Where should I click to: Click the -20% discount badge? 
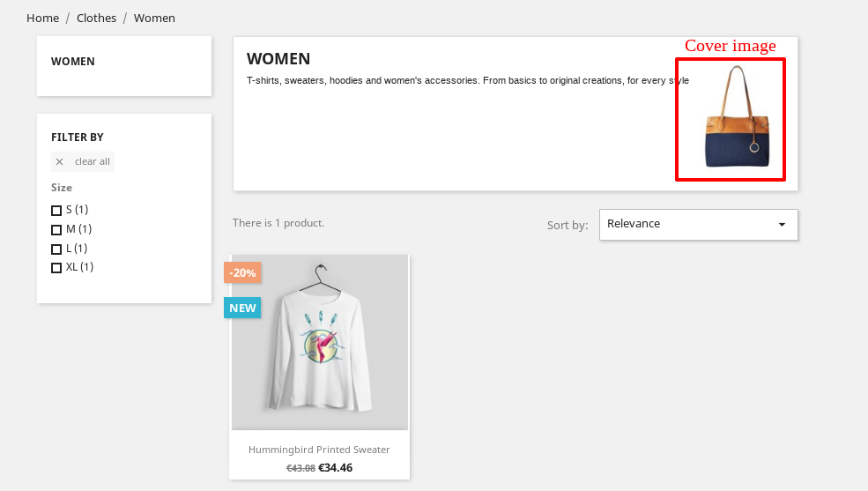point(242,273)
